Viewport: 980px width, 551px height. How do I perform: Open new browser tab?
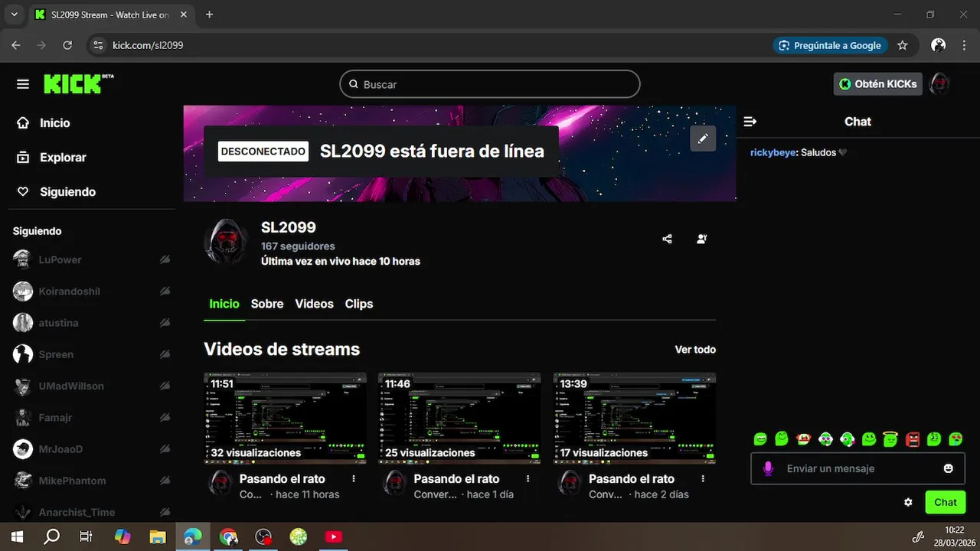point(209,15)
